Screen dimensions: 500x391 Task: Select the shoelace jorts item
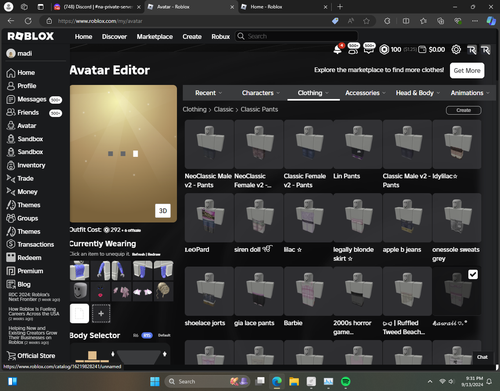coord(209,291)
